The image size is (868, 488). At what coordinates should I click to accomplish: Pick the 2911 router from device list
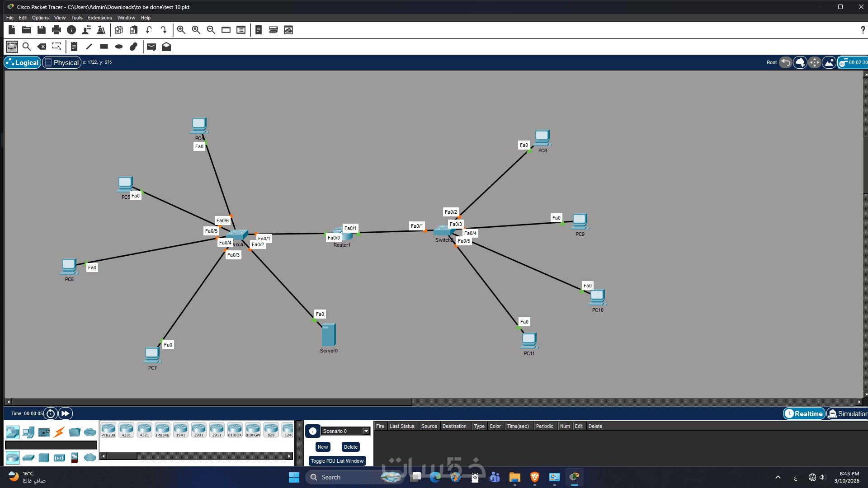(x=217, y=430)
